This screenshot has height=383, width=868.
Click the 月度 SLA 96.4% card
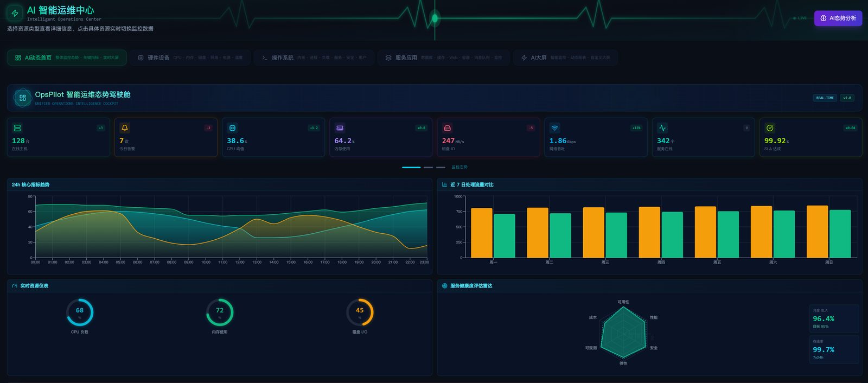(834, 318)
